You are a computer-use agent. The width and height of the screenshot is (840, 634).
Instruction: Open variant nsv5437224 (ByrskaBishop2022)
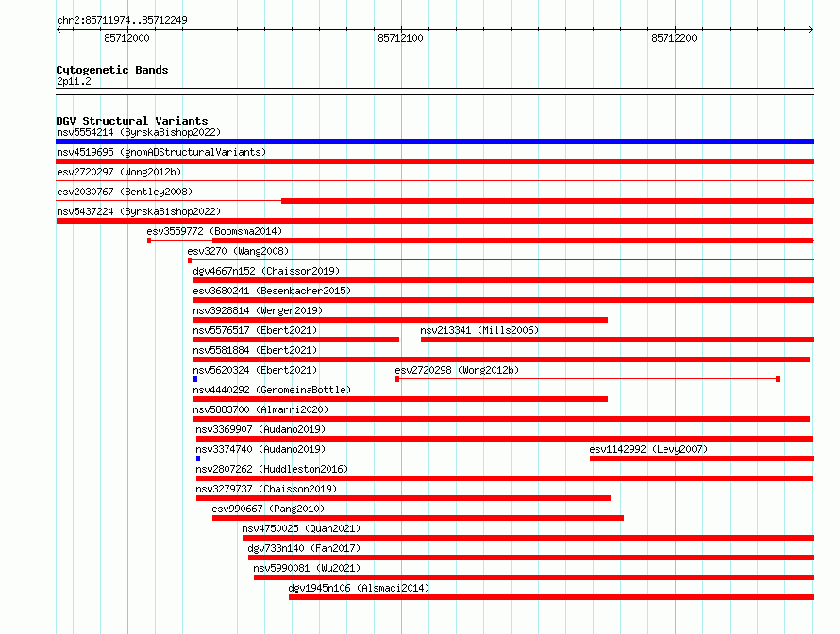tap(139, 211)
